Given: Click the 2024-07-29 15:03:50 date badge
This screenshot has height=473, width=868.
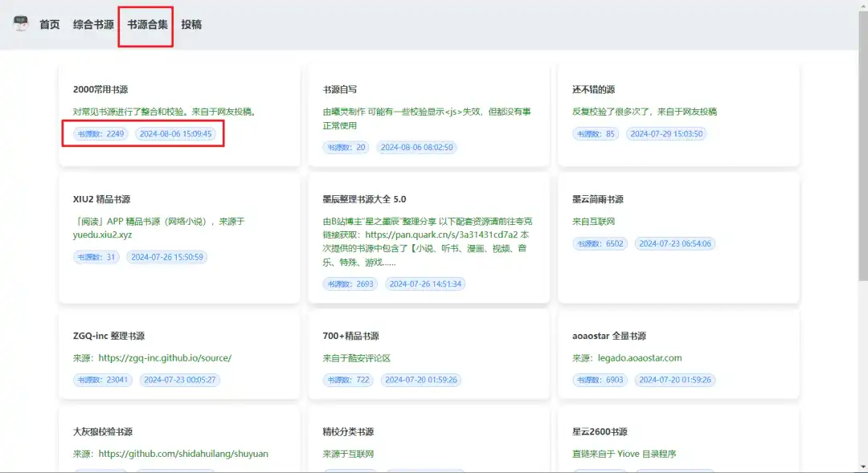Looking at the screenshot, I should (666, 134).
